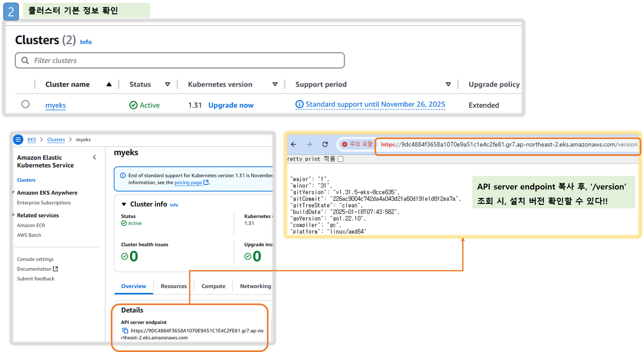Click the security warning badge in the address bar
The image size is (644, 352).
[x=357, y=144]
